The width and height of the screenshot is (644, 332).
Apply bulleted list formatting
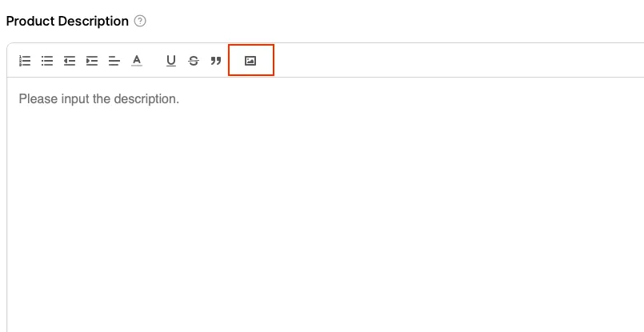(47, 61)
